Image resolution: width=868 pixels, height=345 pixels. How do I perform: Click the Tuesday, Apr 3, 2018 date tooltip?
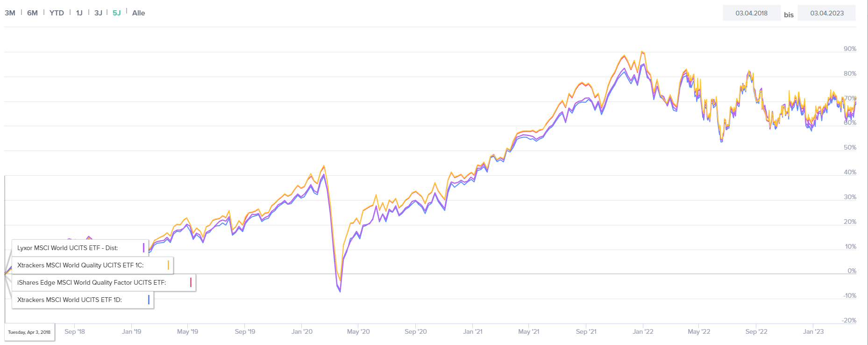tap(29, 332)
